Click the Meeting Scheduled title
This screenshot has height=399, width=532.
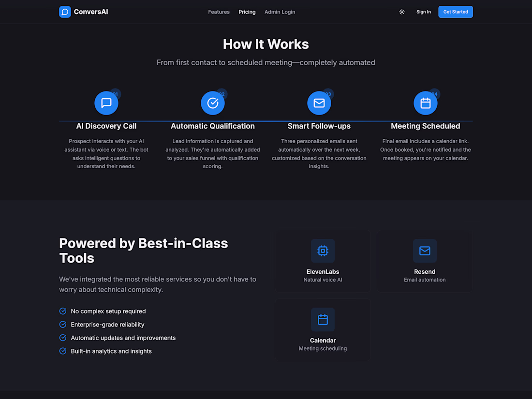point(426,126)
